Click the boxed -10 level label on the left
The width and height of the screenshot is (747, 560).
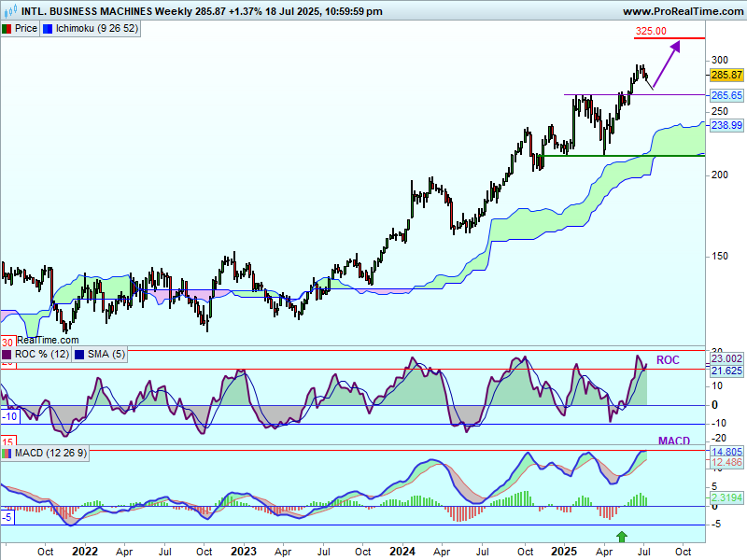click(9, 416)
